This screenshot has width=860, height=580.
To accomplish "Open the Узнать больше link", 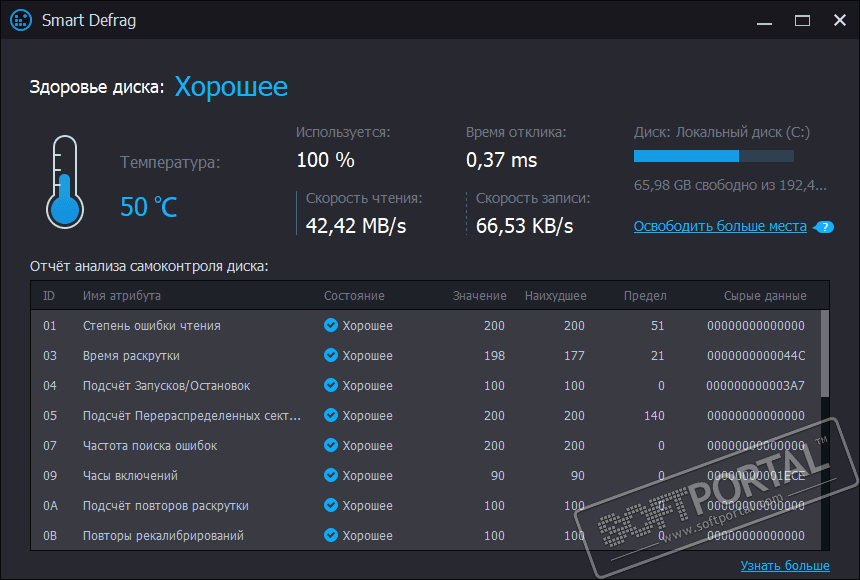I will (x=785, y=566).
